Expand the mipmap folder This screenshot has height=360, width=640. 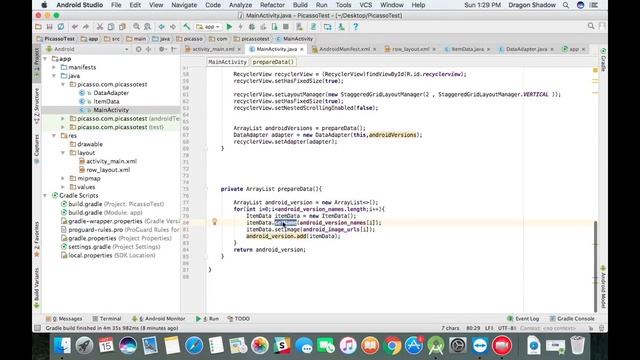point(63,178)
